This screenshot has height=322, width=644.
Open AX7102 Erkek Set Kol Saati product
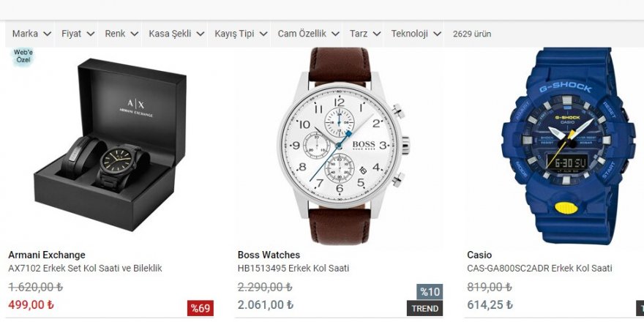click(x=85, y=268)
